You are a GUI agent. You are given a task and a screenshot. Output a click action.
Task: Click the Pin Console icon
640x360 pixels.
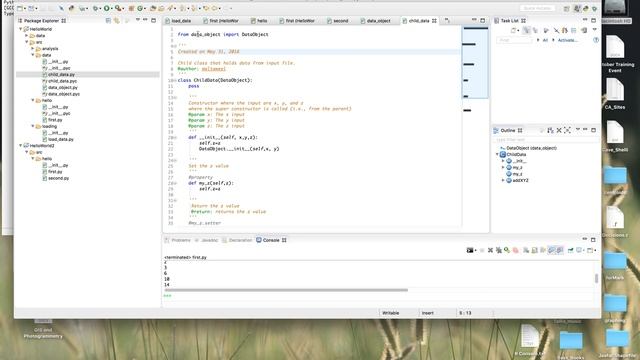[570, 250]
